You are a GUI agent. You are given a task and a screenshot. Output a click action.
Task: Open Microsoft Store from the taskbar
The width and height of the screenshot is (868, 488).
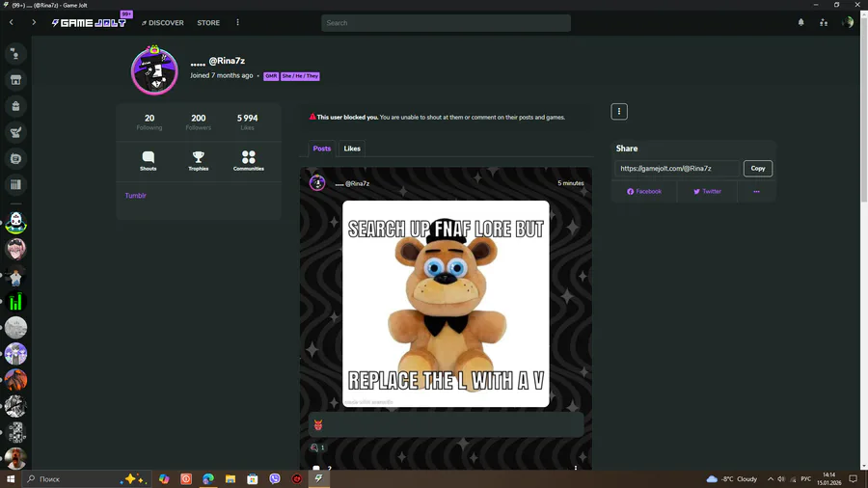[x=253, y=478]
